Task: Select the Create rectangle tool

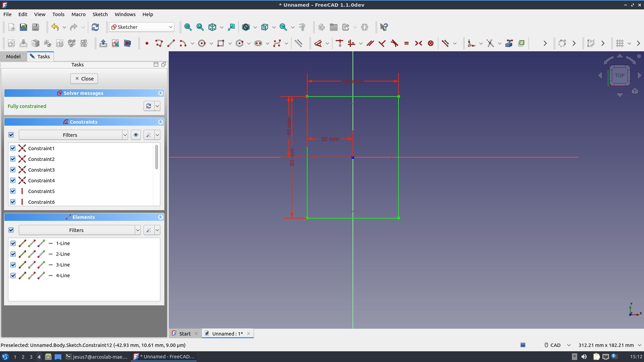Action: click(221, 43)
